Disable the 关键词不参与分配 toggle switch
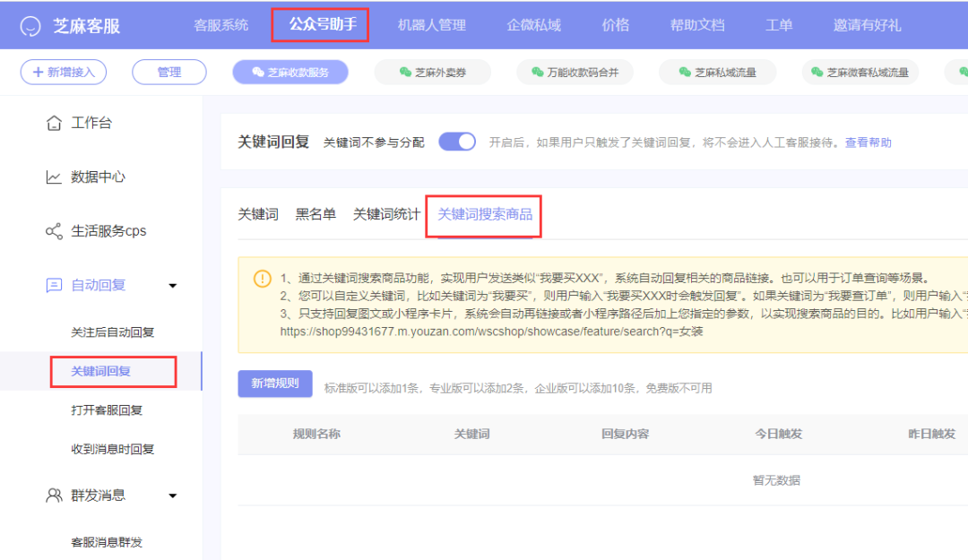The image size is (968, 560). point(457,141)
